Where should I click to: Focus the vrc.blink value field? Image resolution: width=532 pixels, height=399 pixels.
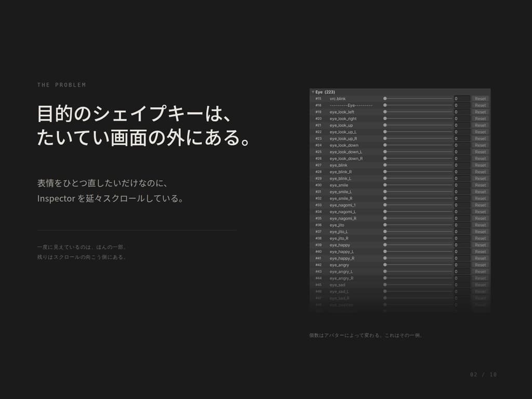tap(462, 99)
